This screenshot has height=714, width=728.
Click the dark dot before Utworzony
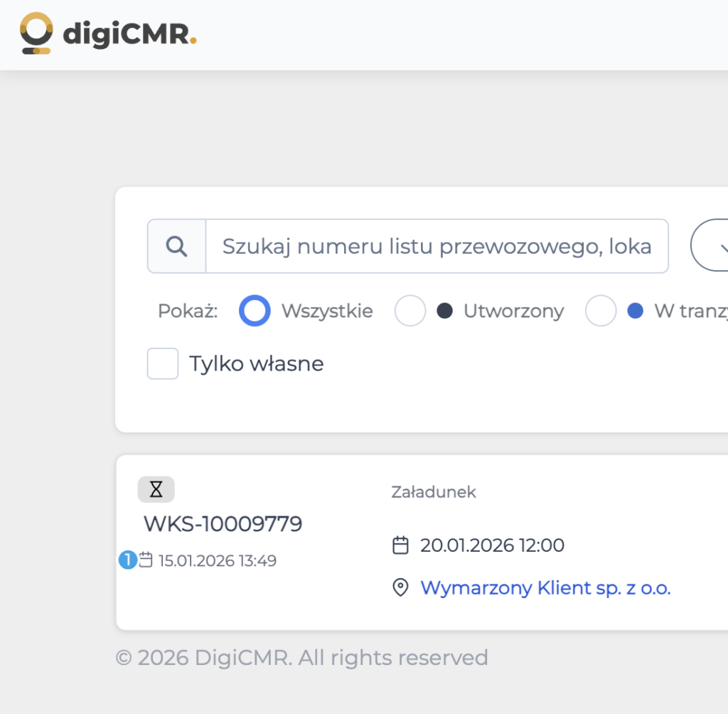pos(444,311)
